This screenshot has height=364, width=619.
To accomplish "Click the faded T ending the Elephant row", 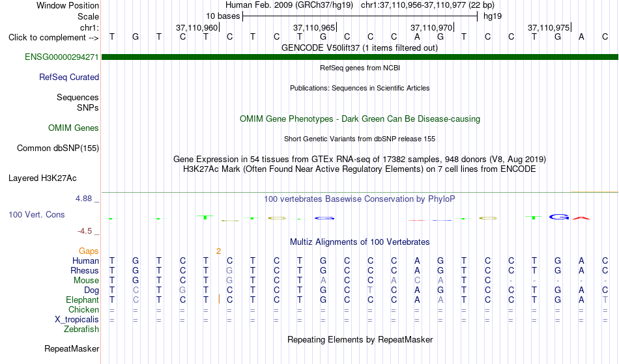I will pos(605,300).
